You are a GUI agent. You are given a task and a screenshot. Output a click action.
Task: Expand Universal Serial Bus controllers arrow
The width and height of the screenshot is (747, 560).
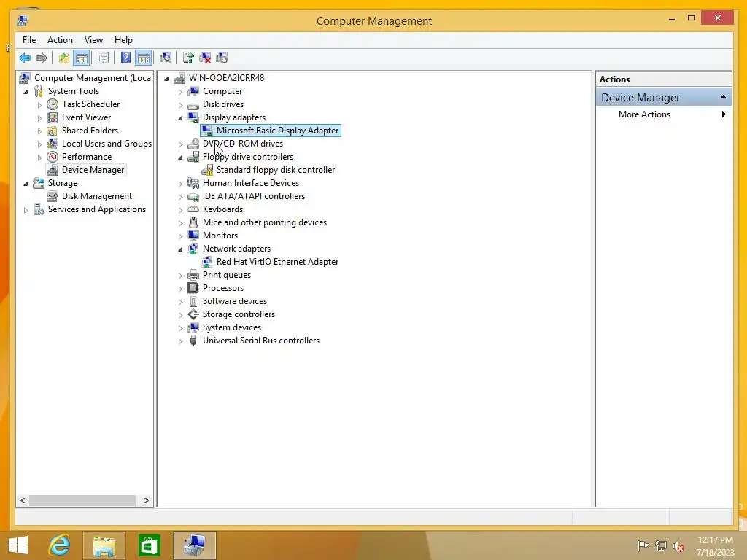180,341
